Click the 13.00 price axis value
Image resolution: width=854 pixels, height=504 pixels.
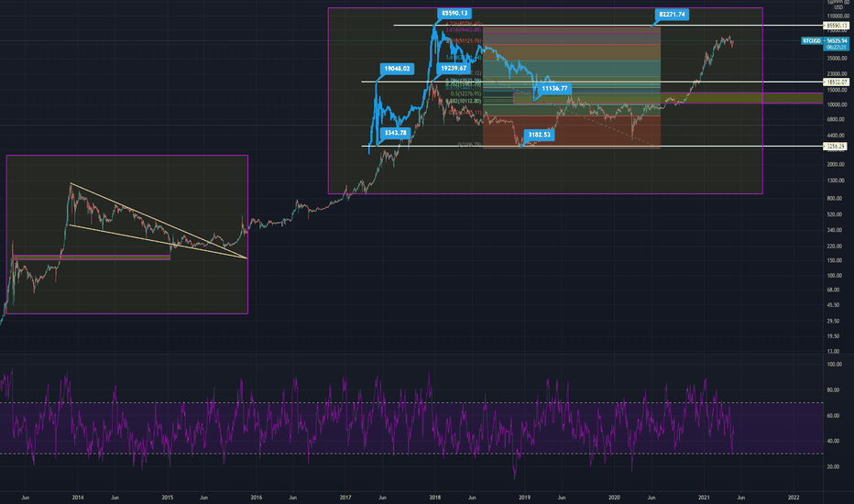click(x=835, y=352)
